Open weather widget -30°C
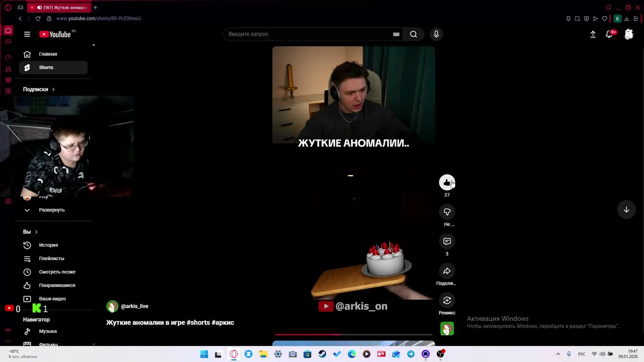The height and width of the screenshot is (362, 644). pyautogui.click(x=22, y=354)
